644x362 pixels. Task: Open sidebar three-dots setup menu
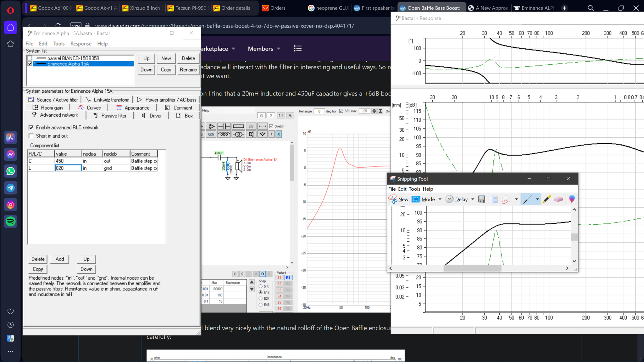pos(10,352)
